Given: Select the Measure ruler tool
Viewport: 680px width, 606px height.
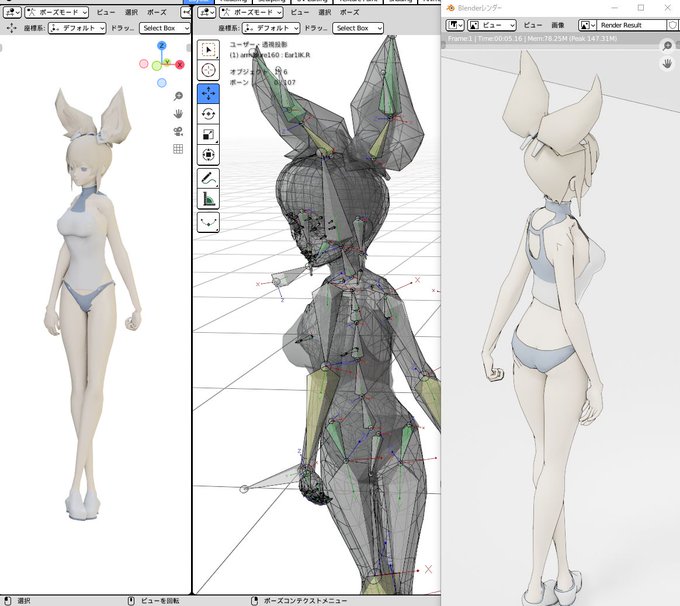Looking at the screenshot, I should [208, 199].
